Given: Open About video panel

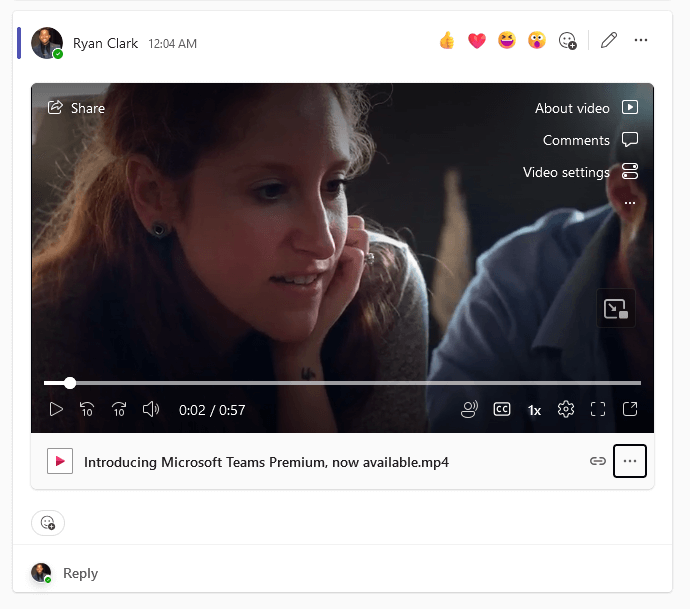Looking at the screenshot, I should 586,108.
